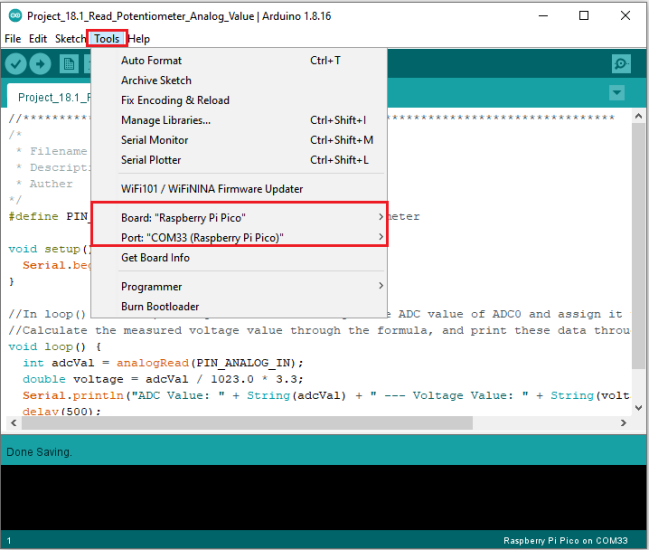Viewport: 650px width, 550px height.
Task: Click the "void loop() {" code line
Action: coord(55,346)
